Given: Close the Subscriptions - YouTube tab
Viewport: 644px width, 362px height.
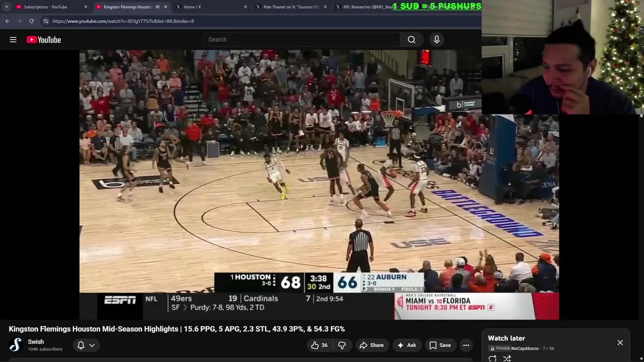Looking at the screenshot, I should point(86,7).
